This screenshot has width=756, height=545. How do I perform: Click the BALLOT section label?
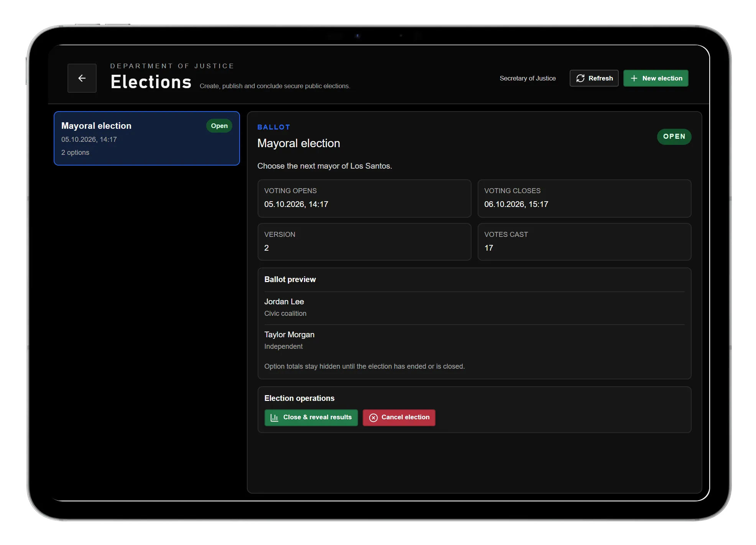(274, 127)
